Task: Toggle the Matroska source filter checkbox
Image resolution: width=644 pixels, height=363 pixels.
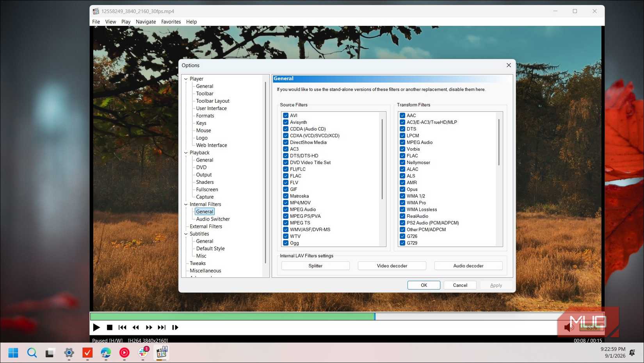Action: (x=286, y=196)
